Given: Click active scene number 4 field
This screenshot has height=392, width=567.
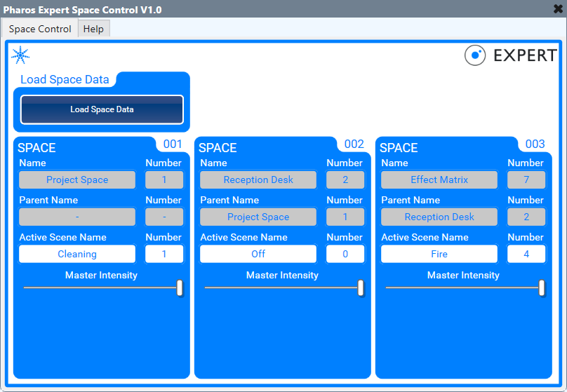Looking at the screenshot, I should click(x=526, y=254).
